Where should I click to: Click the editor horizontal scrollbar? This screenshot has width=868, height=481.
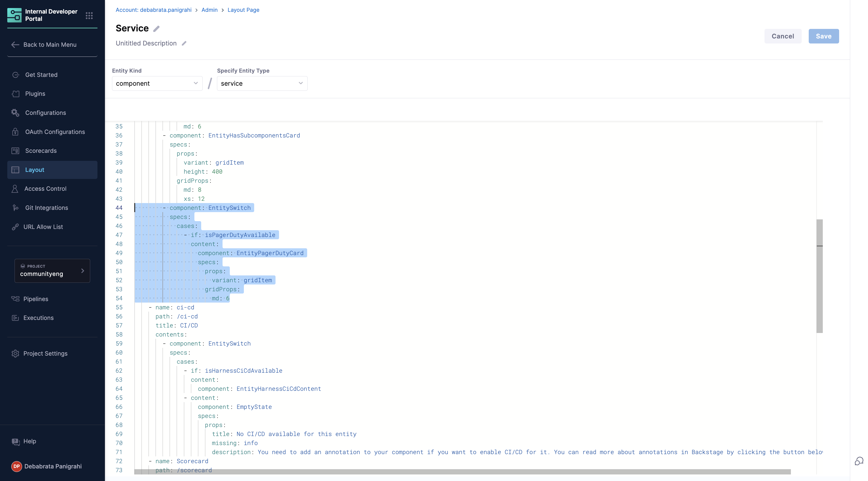(462, 471)
